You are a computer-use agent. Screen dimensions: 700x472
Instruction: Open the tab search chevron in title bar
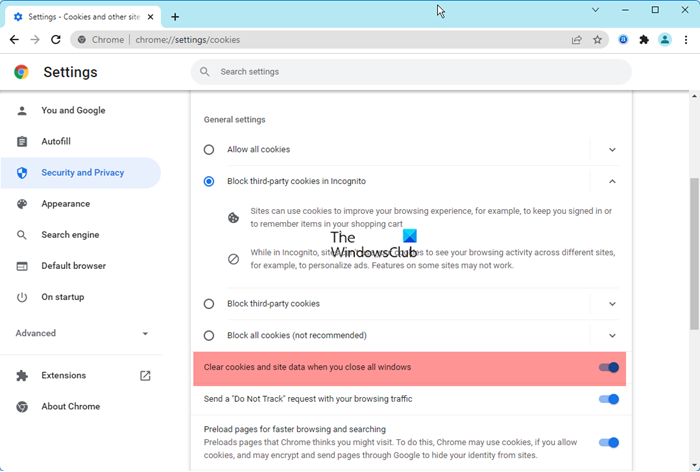coord(595,10)
